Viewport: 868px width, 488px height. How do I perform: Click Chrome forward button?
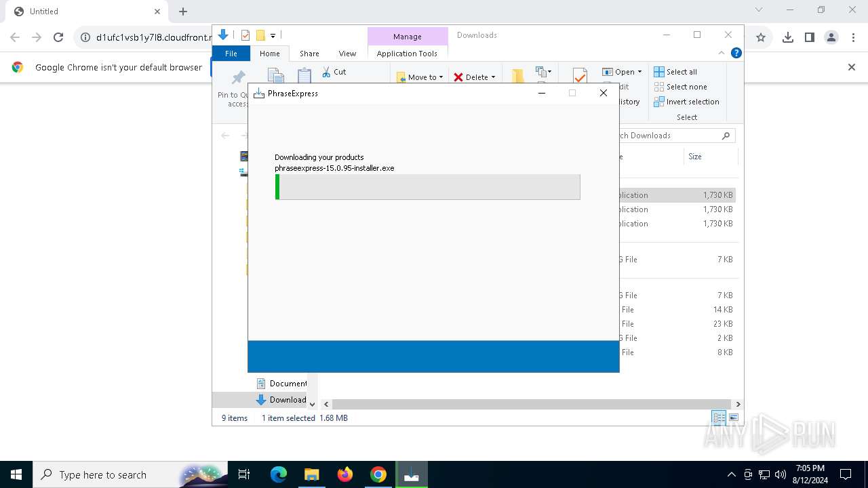37,38
